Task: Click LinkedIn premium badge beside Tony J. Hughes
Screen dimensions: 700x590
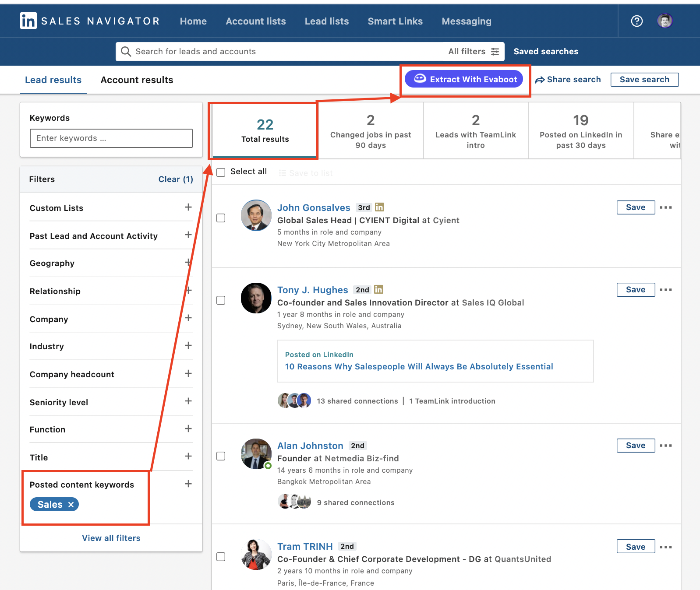Action: pos(378,289)
